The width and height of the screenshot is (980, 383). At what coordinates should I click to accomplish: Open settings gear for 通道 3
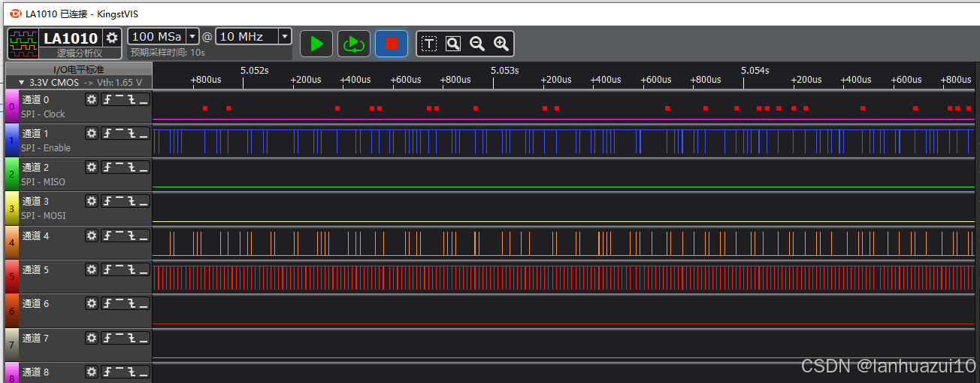point(92,201)
